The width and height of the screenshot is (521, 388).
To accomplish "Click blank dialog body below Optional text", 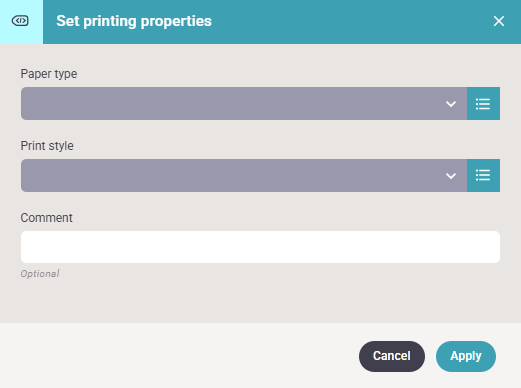I will pos(260,302).
